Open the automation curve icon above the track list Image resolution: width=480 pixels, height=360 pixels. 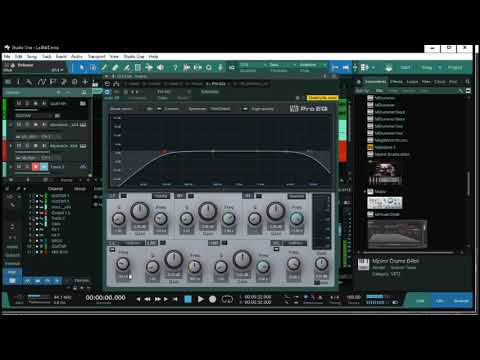tap(41, 82)
